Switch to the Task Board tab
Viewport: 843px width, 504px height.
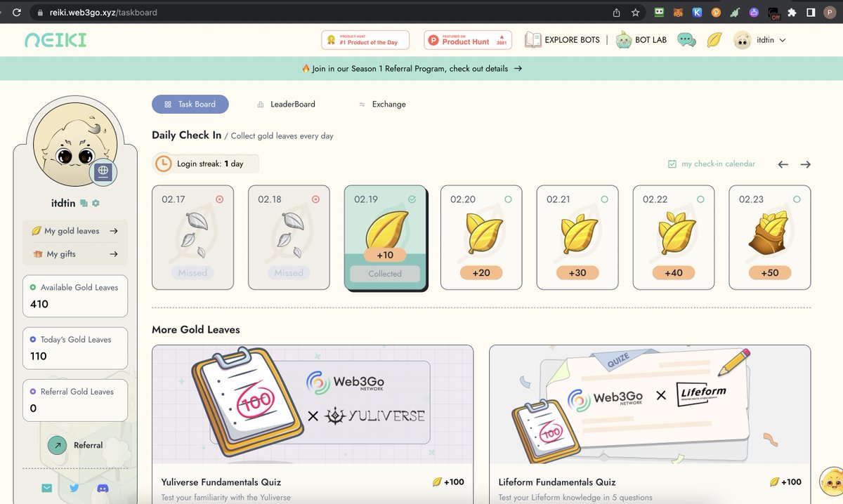coord(190,104)
